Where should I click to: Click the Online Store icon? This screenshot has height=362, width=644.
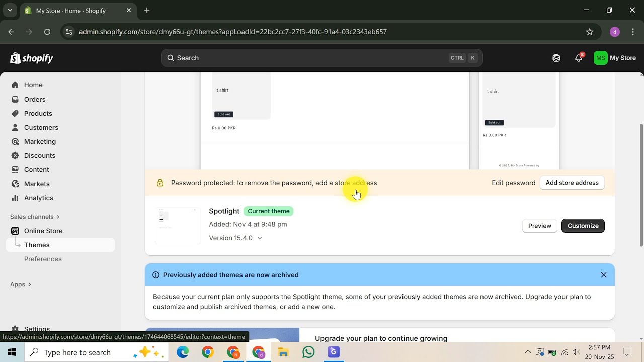tap(15, 231)
